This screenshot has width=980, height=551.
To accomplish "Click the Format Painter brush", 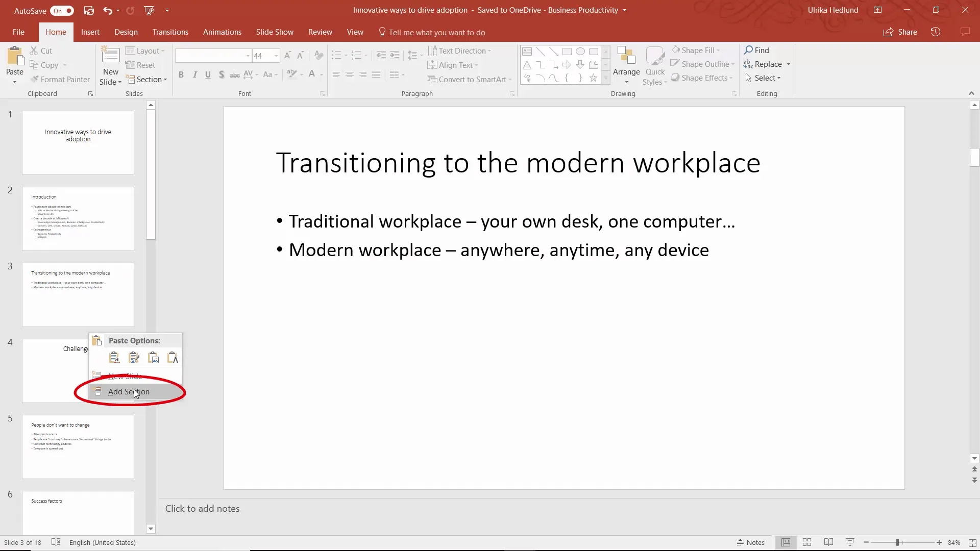I will (60, 79).
